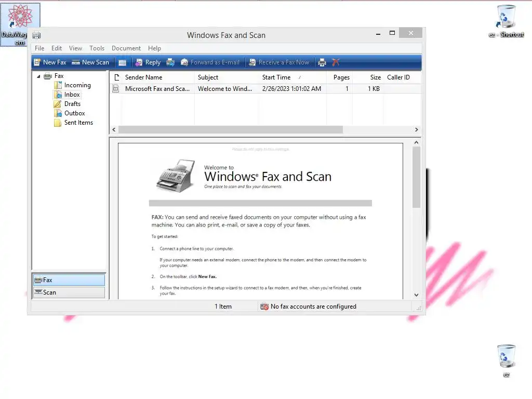Click 'No fax accounts are configured' status text
Screen dimensions: 532x399
[313, 307]
